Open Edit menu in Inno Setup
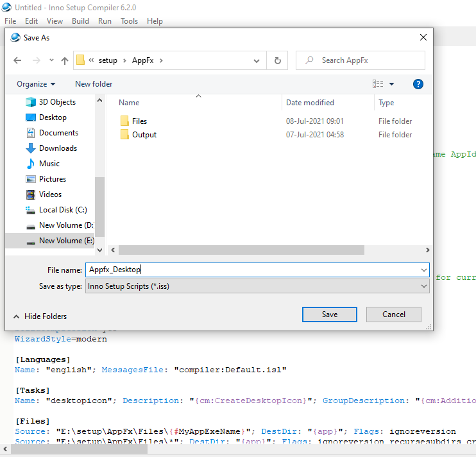 31,21
